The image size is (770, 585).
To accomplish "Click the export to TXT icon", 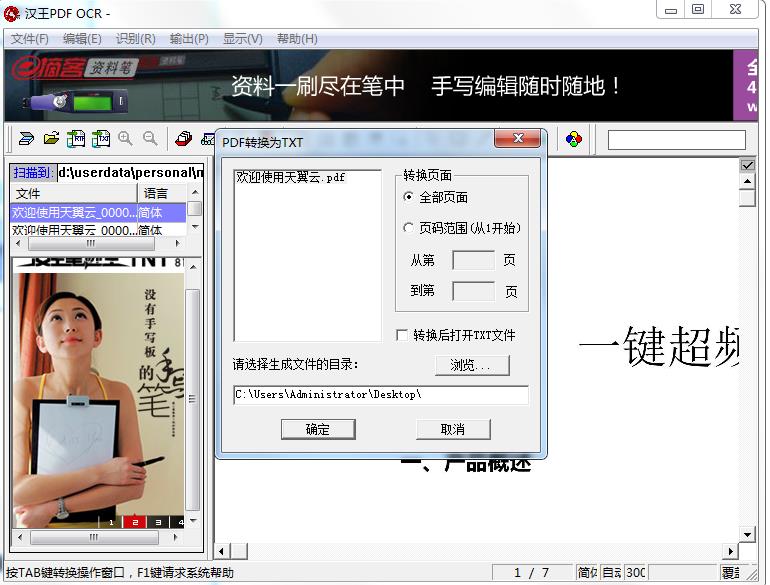I will click(x=101, y=139).
